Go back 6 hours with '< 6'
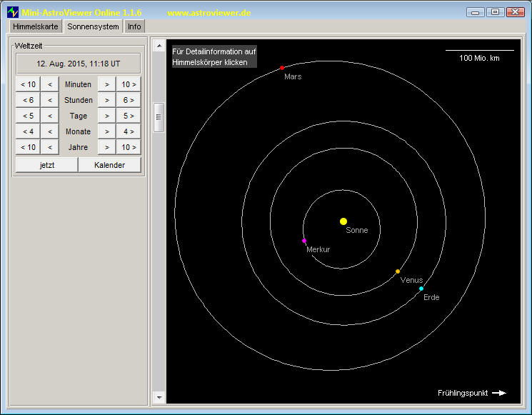 point(28,100)
